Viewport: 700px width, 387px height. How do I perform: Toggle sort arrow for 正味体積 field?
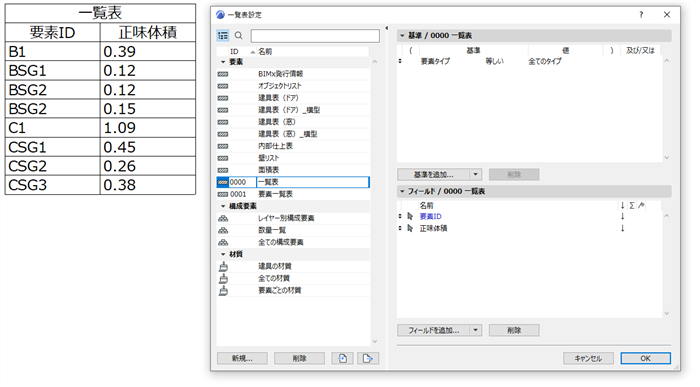click(622, 229)
